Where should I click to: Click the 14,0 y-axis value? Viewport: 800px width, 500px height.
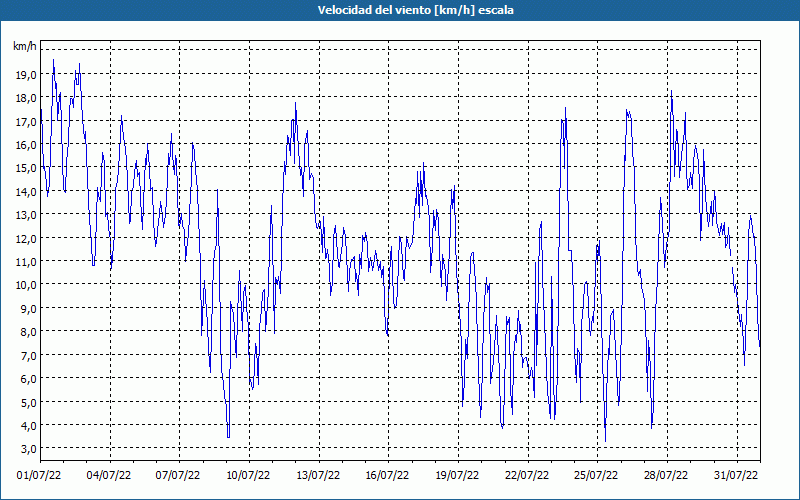26,192
